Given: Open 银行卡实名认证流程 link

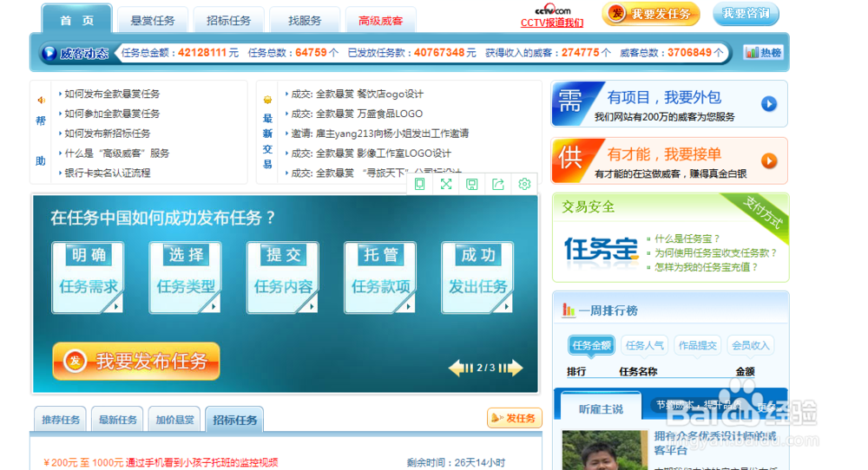Looking at the screenshot, I should pos(108,173).
